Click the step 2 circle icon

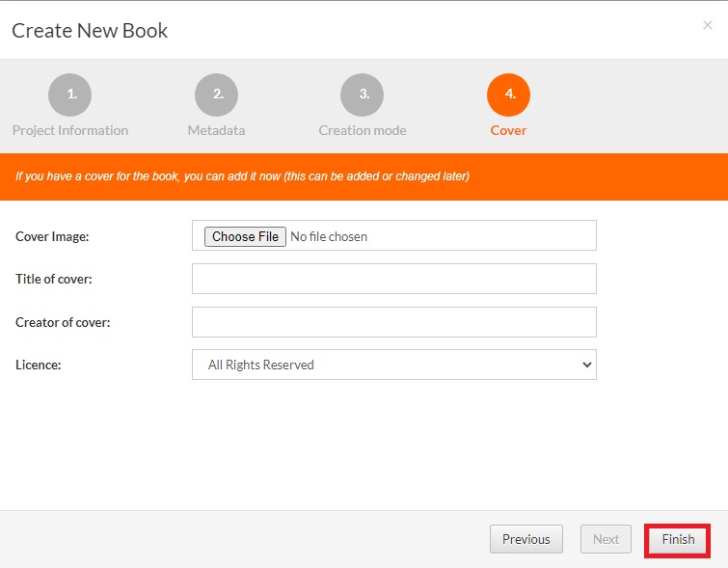[x=216, y=95]
